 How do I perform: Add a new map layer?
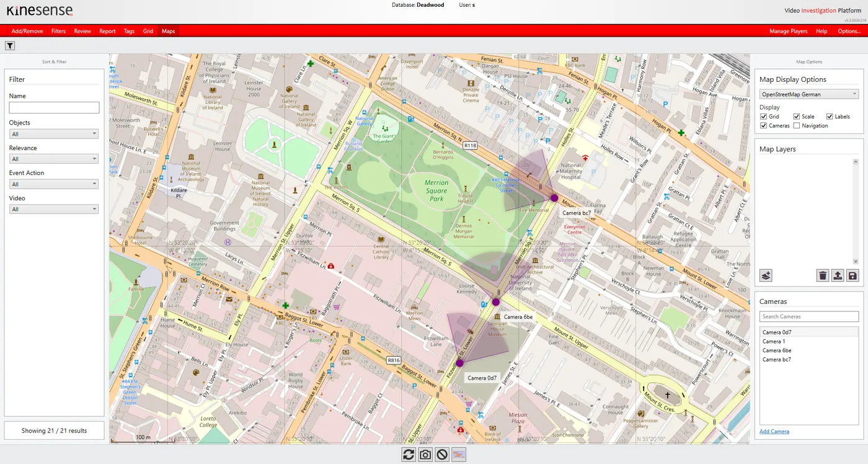tap(766, 275)
